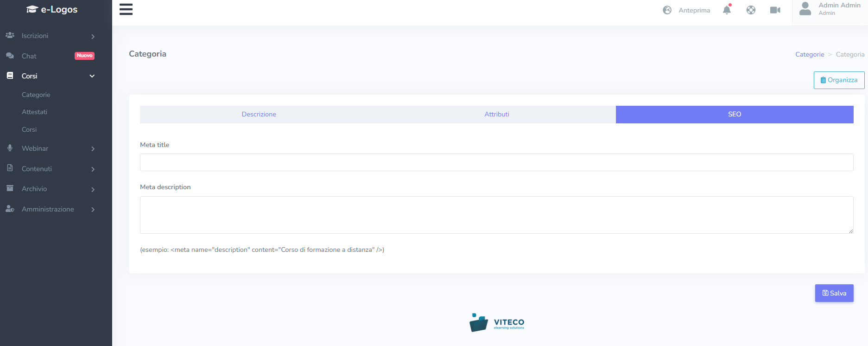
Task: Click the e-Logos graduation cap logo
Action: tap(32, 9)
